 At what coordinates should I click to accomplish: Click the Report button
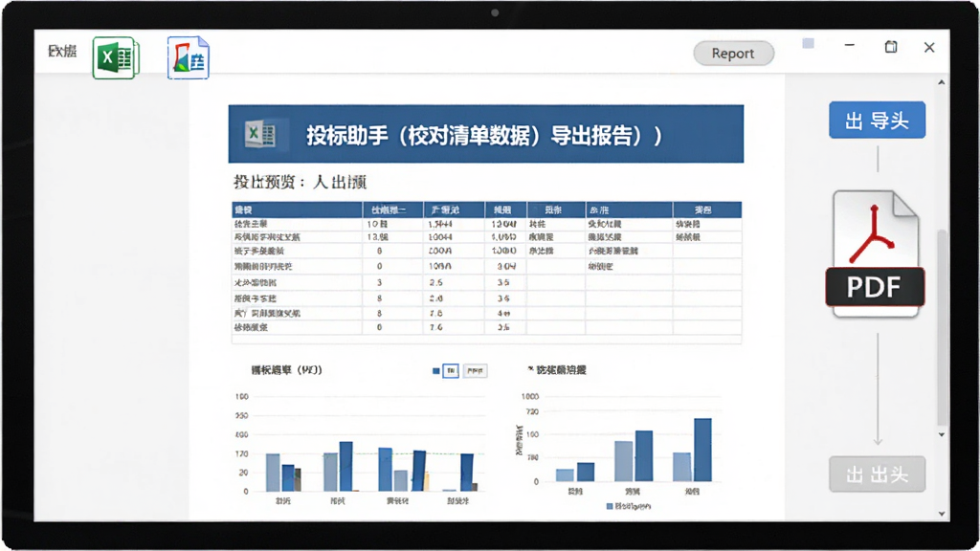pos(733,54)
